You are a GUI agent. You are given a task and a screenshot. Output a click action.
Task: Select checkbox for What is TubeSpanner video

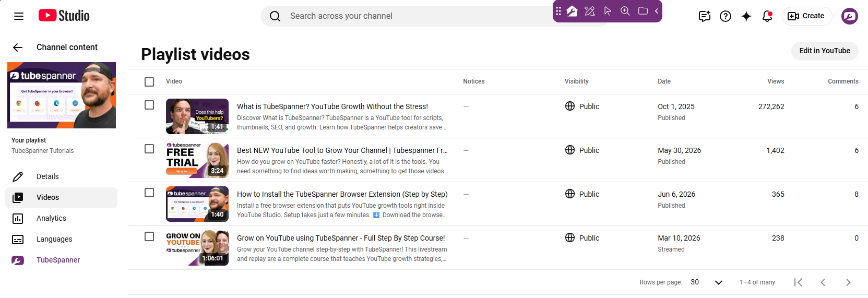pyautogui.click(x=149, y=105)
